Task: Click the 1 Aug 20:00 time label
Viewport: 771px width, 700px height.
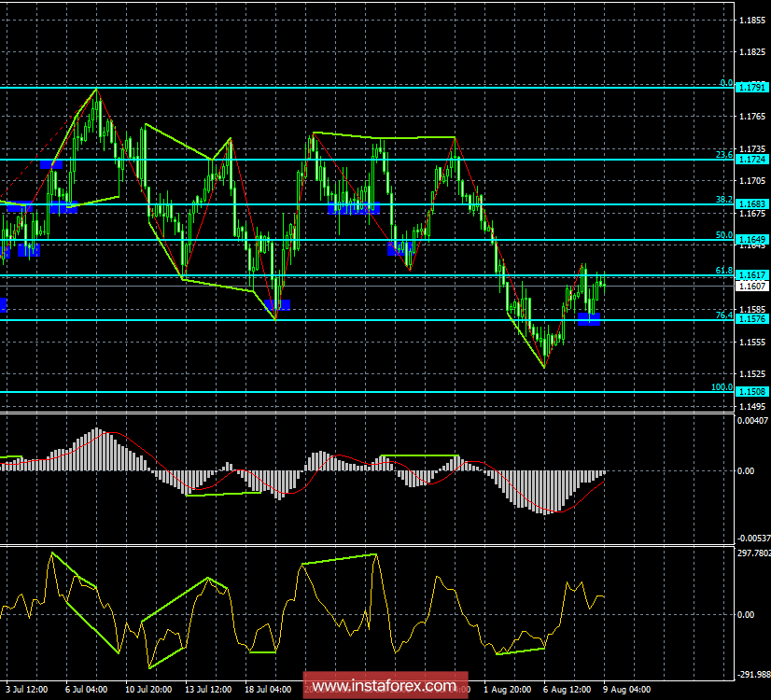Action: click(x=508, y=690)
